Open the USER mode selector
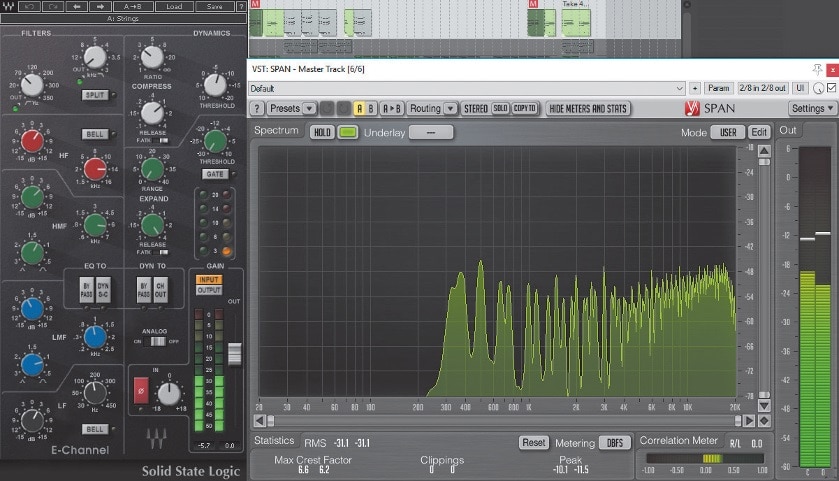 (728, 132)
